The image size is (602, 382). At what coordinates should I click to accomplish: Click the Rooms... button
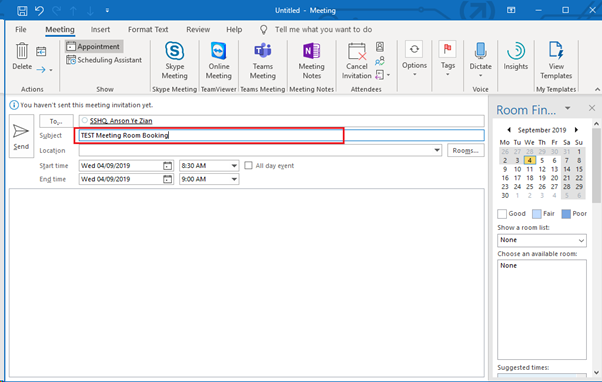point(465,150)
